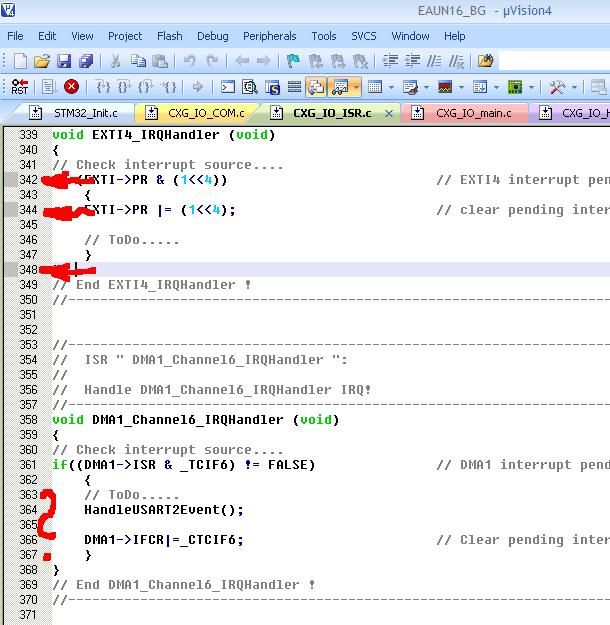Image resolution: width=610 pixels, height=625 pixels.
Task: Expand the System Viewer dropdown arrow
Action: click(x=531, y=87)
